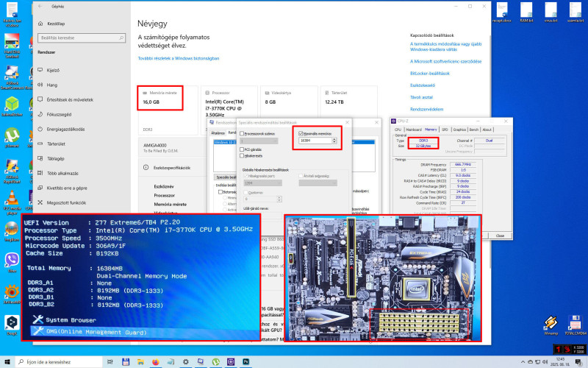Switch to the CPU tab in CPU-Z
Viewport: 588px width, 368px height.
pyautogui.click(x=398, y=130)
